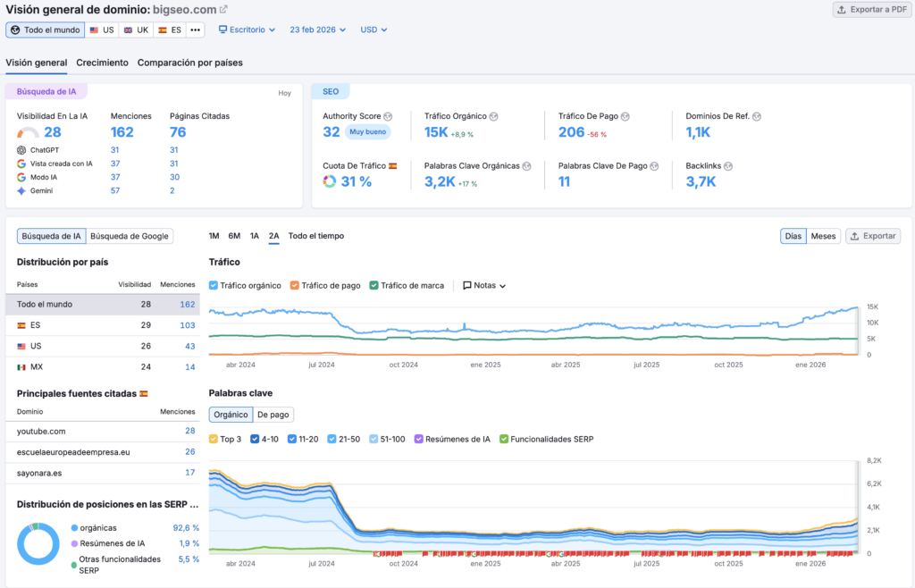
Task: Click the info icon next to Authority Score
Action: click(388, 116)
